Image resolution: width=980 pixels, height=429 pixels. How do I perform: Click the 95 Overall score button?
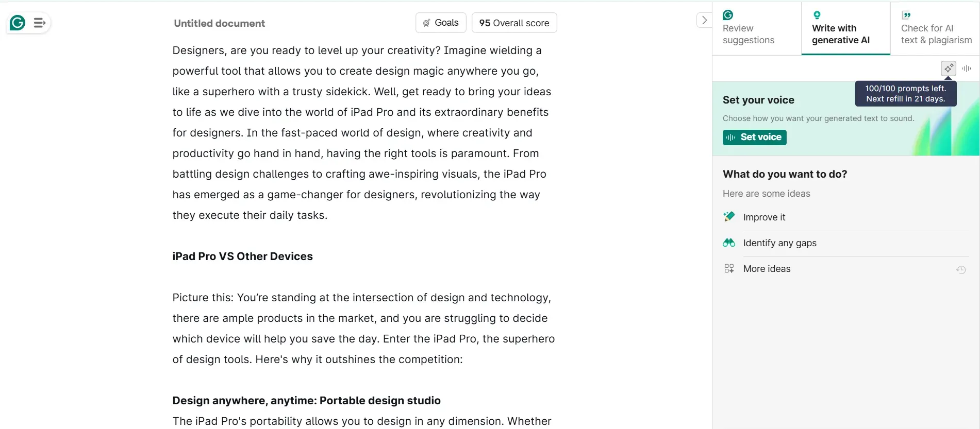[x=513, y=23]
